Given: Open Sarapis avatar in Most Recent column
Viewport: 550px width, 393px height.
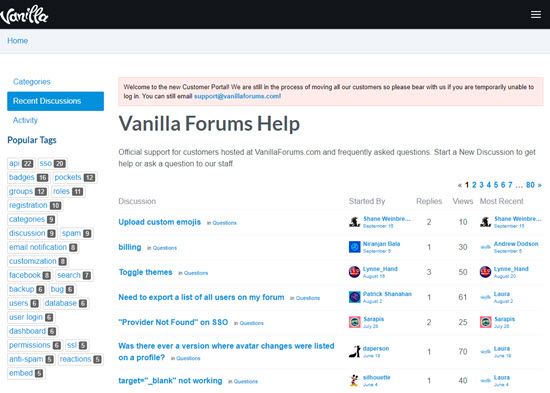Looking at the screenshot, I should point(485,322).
